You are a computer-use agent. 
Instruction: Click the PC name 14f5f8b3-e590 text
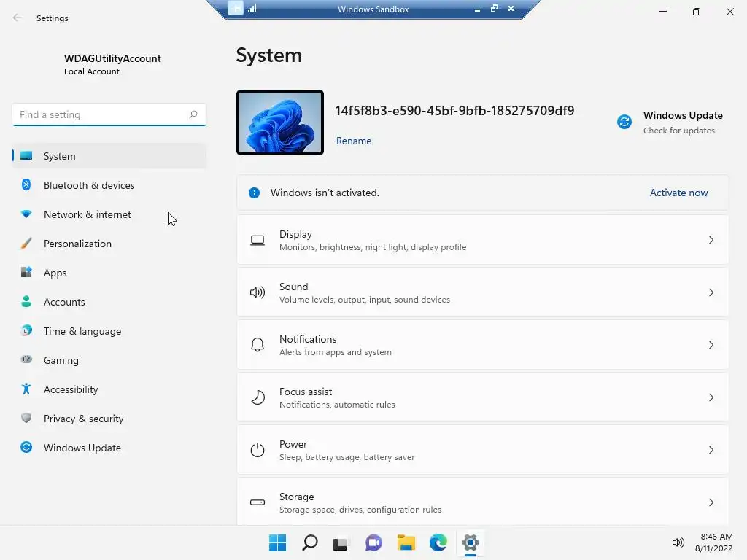pyautogui.click(x=454, y=111)
